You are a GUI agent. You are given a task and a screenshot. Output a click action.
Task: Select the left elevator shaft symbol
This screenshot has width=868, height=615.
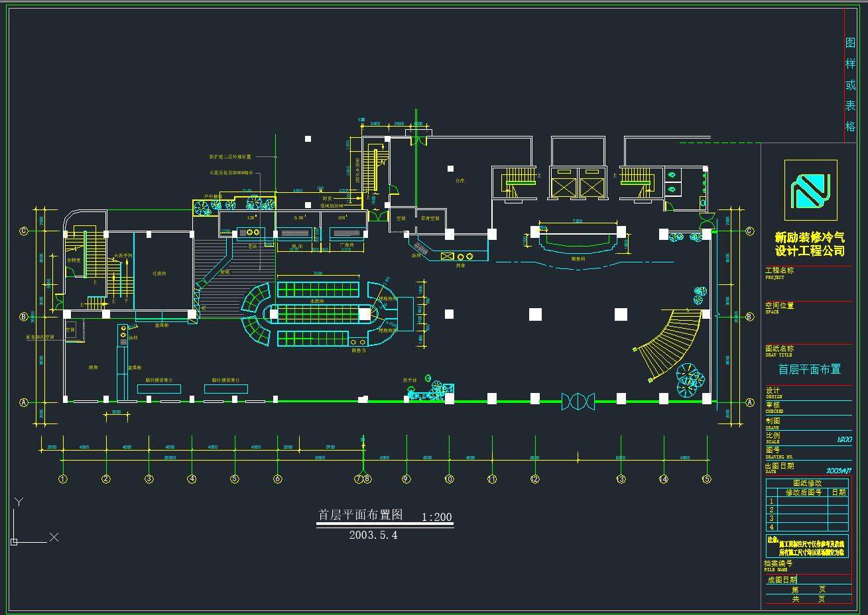565,182
